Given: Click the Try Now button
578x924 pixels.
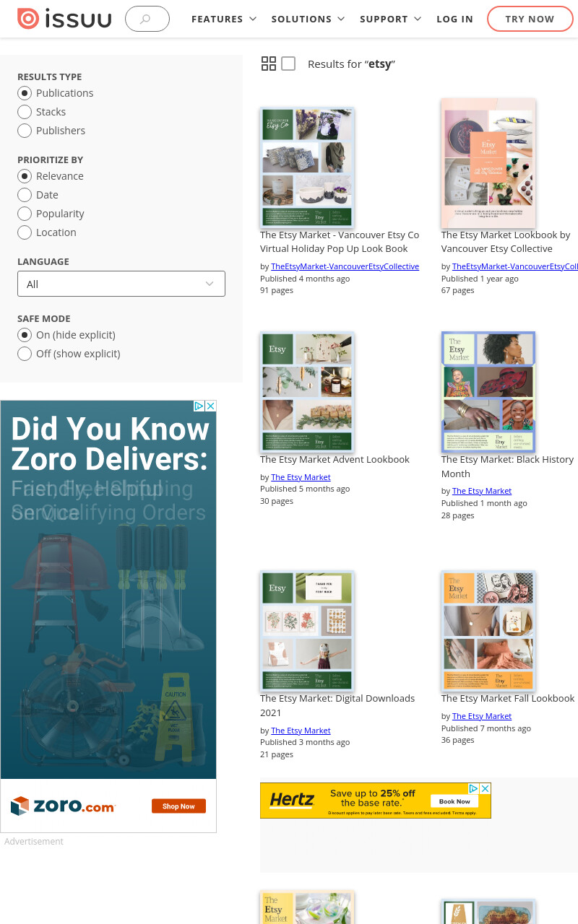Looking at the screenshot, I should point(530,19).
